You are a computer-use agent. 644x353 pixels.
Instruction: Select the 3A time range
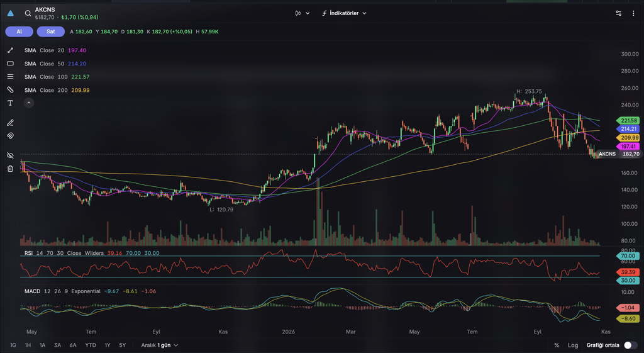pos(57,345)
